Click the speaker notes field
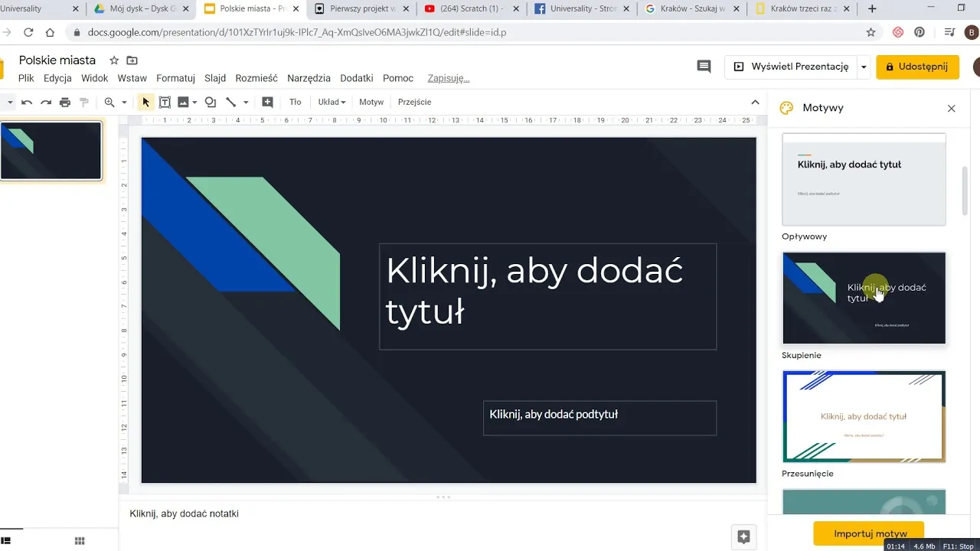This screenshot has height=551, width=980. click(443, 514)
